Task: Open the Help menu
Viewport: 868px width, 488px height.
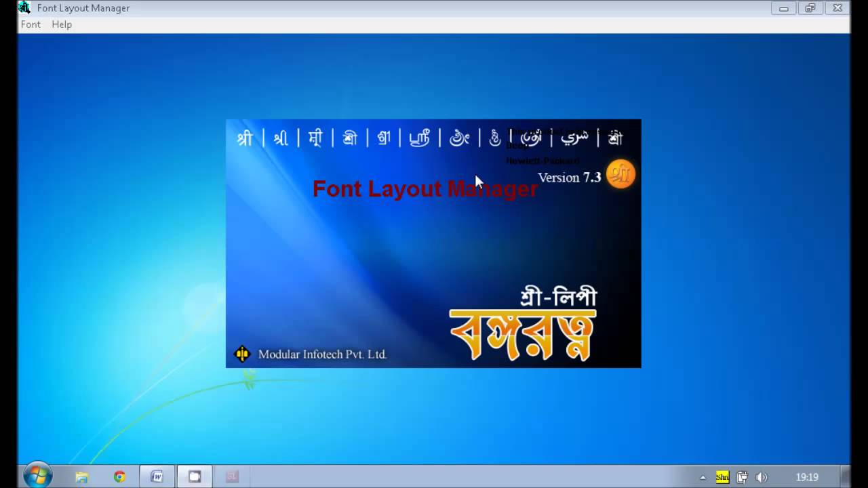Action: click(x=62, y=24)
